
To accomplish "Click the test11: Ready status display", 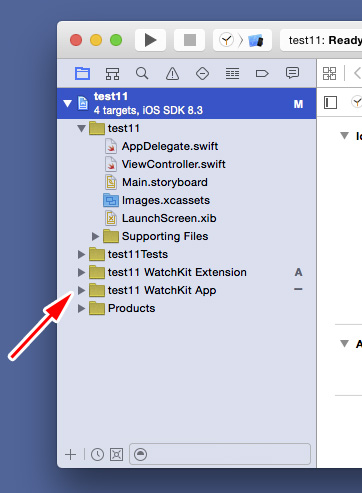I will click(x=321, y=40).
